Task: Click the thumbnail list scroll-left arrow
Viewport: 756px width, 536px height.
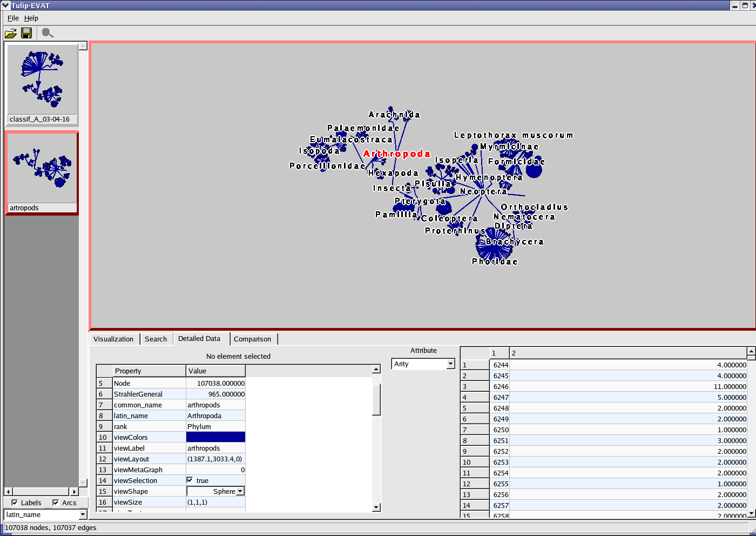Action: click(x=8, y=492)
